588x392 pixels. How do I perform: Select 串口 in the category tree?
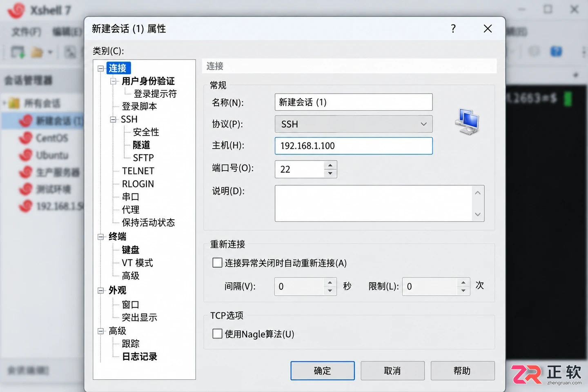[131, 197]
